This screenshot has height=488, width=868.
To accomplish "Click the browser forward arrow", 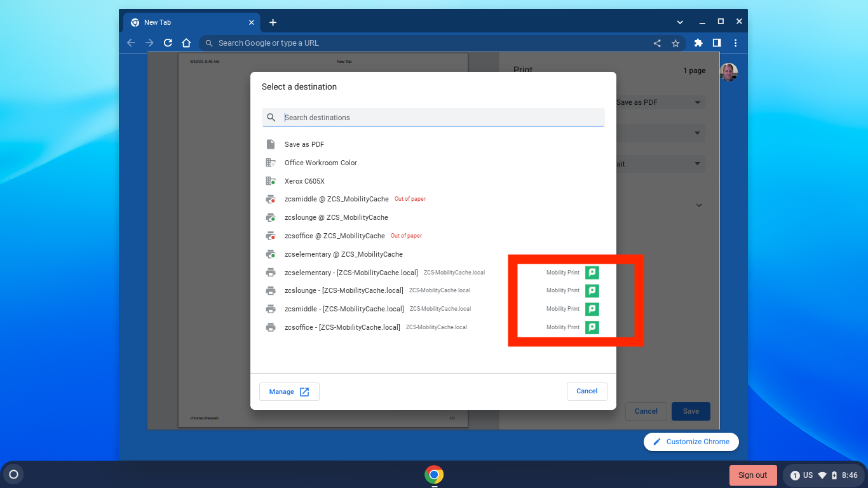I will tap(149, 43).
